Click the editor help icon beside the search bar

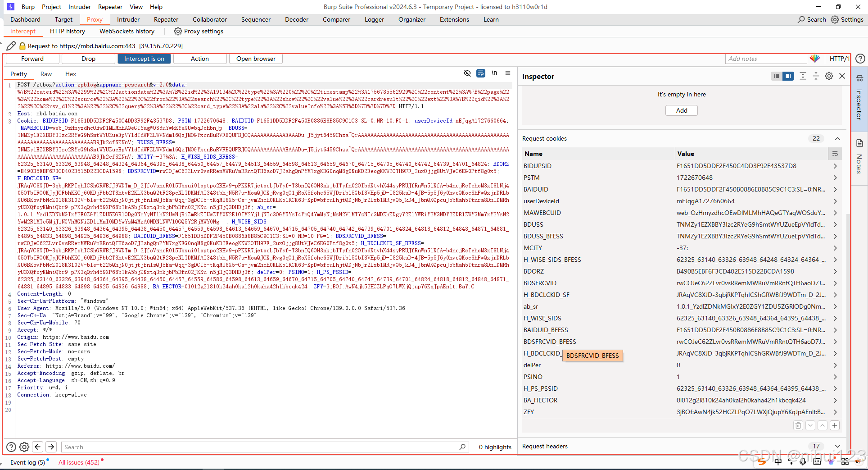pos(11,447)
